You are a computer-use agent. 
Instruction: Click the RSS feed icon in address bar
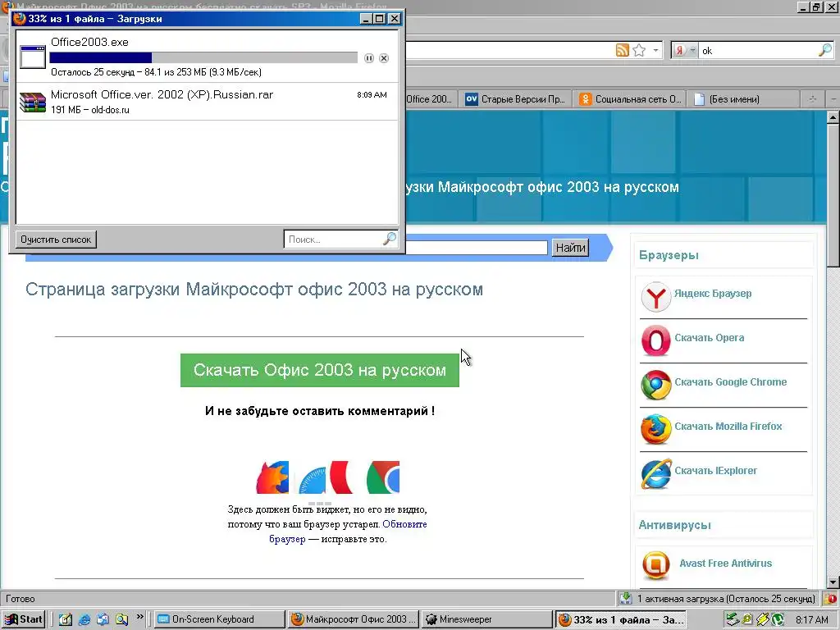[622, 50]
